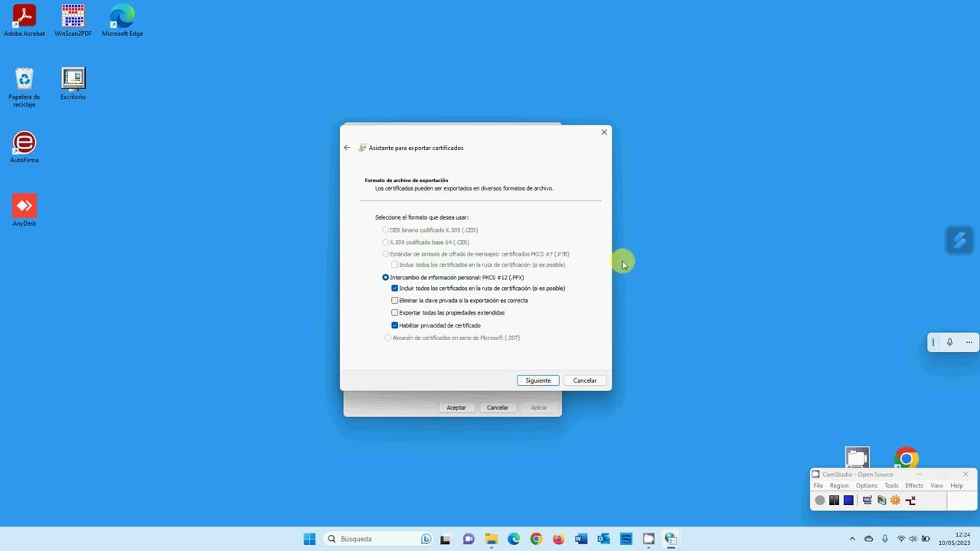Click the Pause recording icon in CamStudio
This screenshot has height=551, width=980.
point(834,500)
